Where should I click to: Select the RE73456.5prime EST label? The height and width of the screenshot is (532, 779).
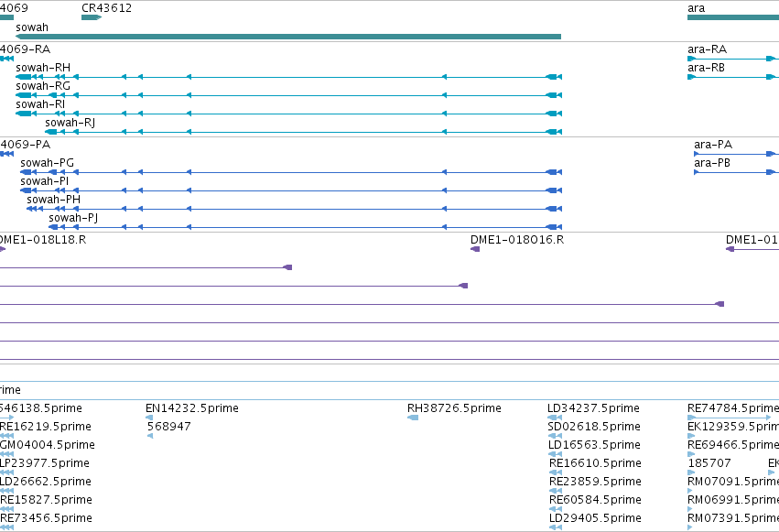[46, 518]
